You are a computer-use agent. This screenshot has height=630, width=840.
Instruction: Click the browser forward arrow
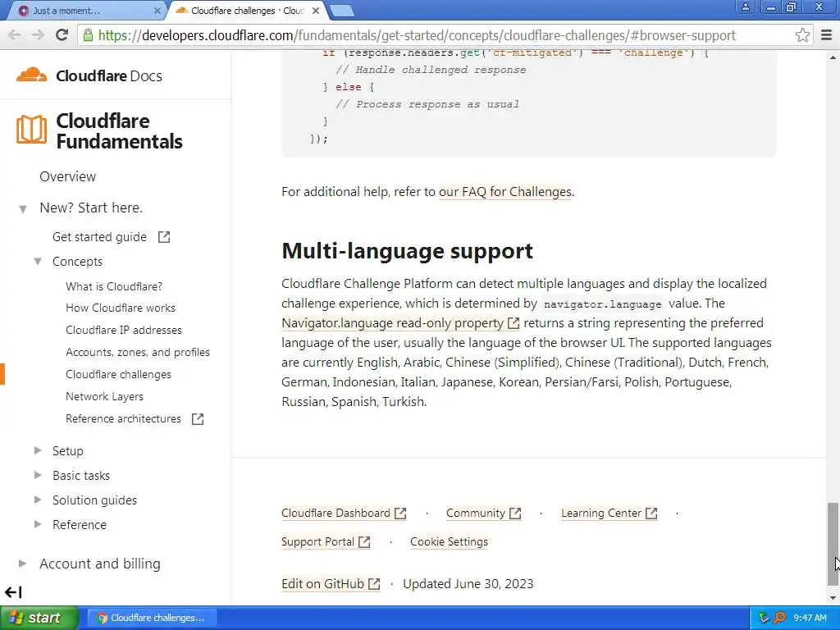(38, 35)
